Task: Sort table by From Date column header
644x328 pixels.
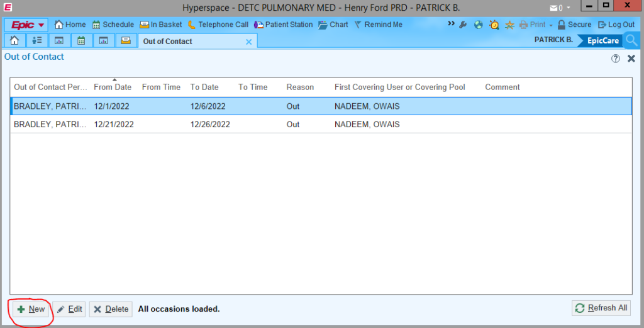Action: click(x=113, y=87)
